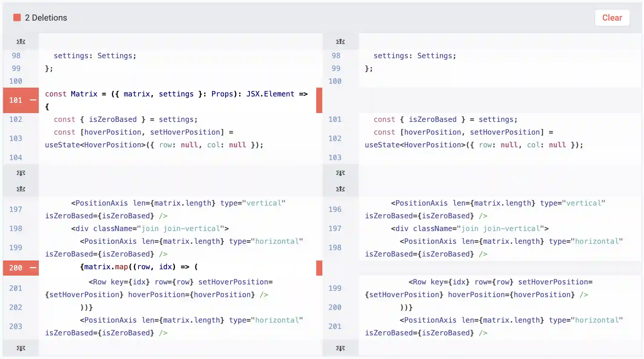Expand collapsed section above line 197 in left pane
The height and width of the screenshot is (359, 644).
[x=20, y=189]
